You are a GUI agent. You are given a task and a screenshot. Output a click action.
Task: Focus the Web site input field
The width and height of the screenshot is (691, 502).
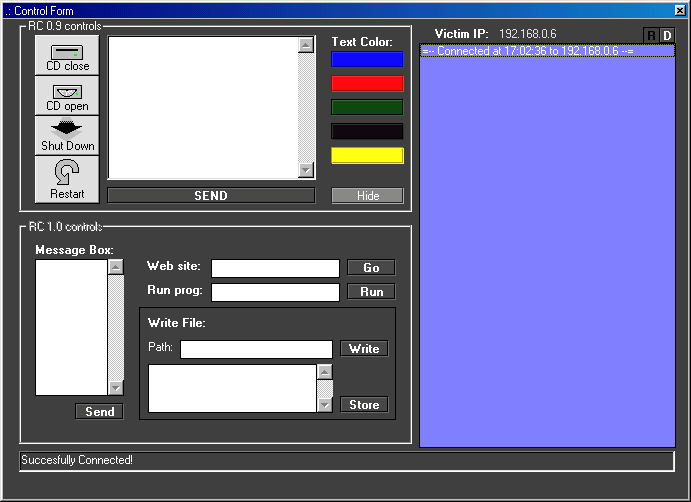[275, 268]
